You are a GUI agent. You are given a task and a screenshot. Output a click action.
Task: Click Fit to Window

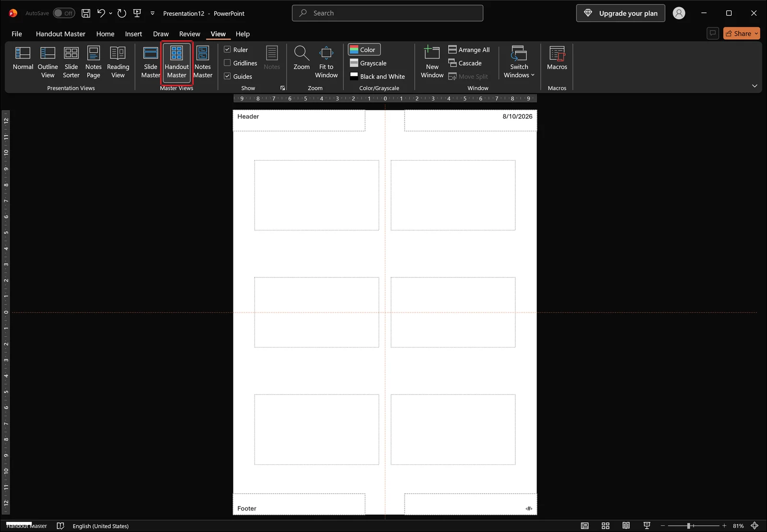coord(326,61)
